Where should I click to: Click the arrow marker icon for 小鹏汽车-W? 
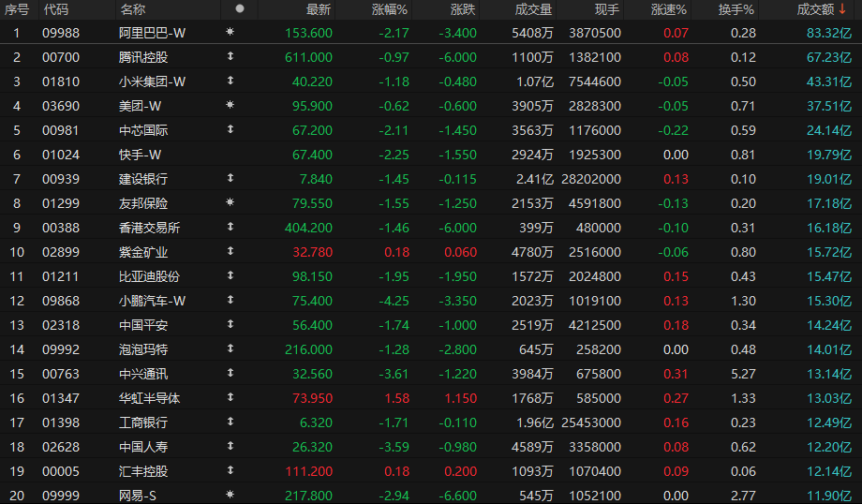click(x=230, y=300)
